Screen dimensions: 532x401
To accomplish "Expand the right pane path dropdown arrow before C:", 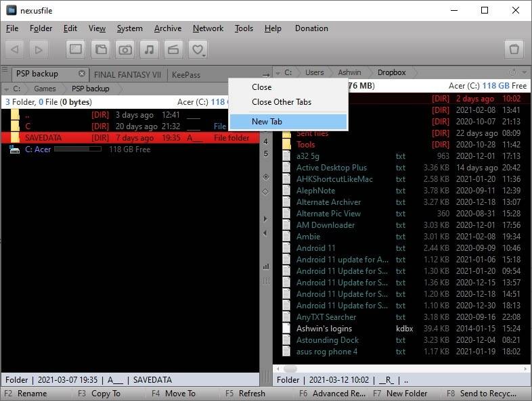I will [x=278, y=73].
